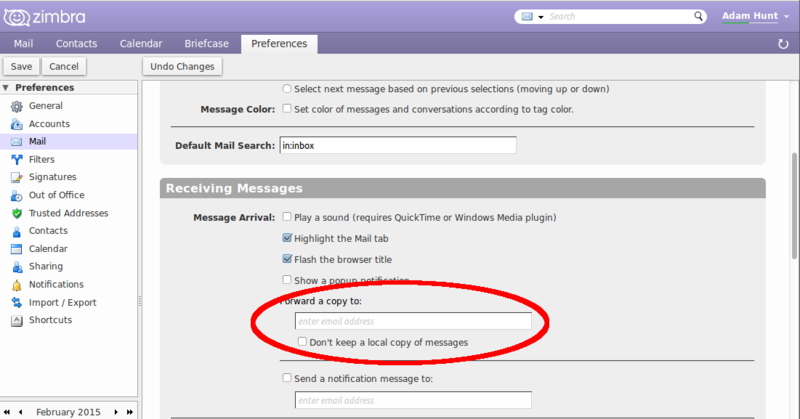Viewport: 800px width, 419px height.
Task: Check Don't keep a local copy of messages
Action: pos(302,341)
